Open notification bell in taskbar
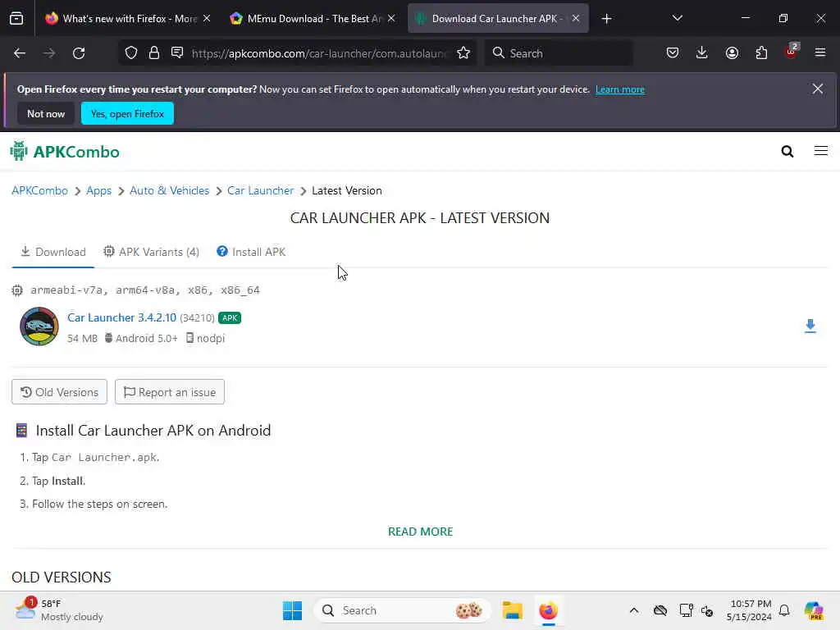The width and height of the screenshot is (840, 630). [784, 610]
